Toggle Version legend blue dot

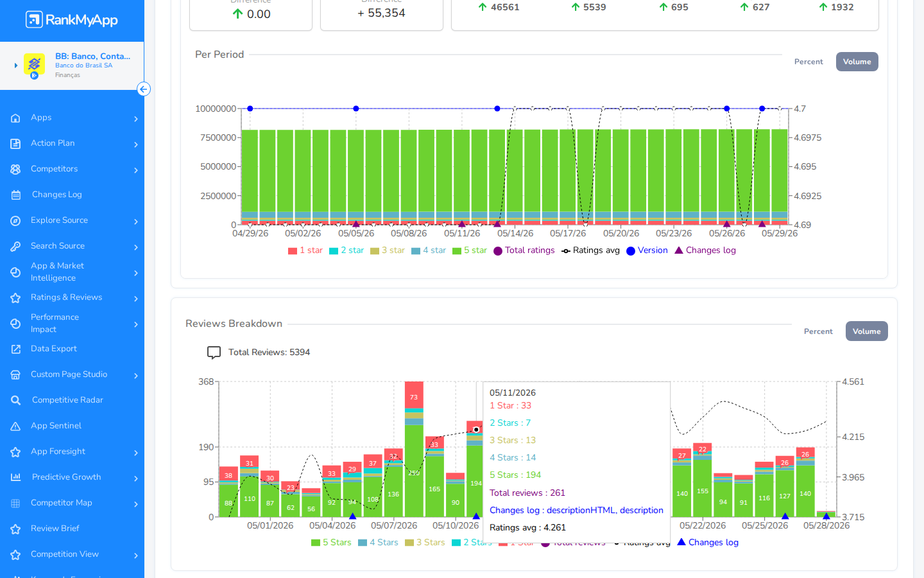pyautogui.click(x=631, y=251)
